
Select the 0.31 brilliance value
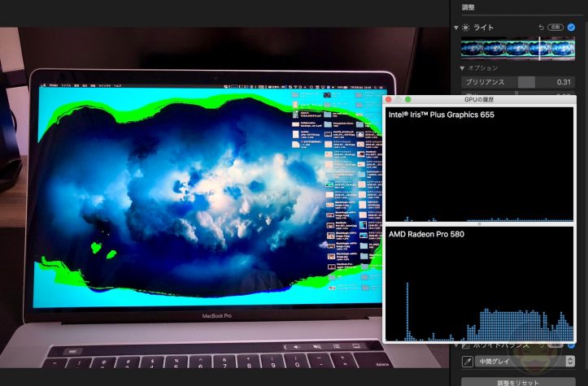click(564, 82)
